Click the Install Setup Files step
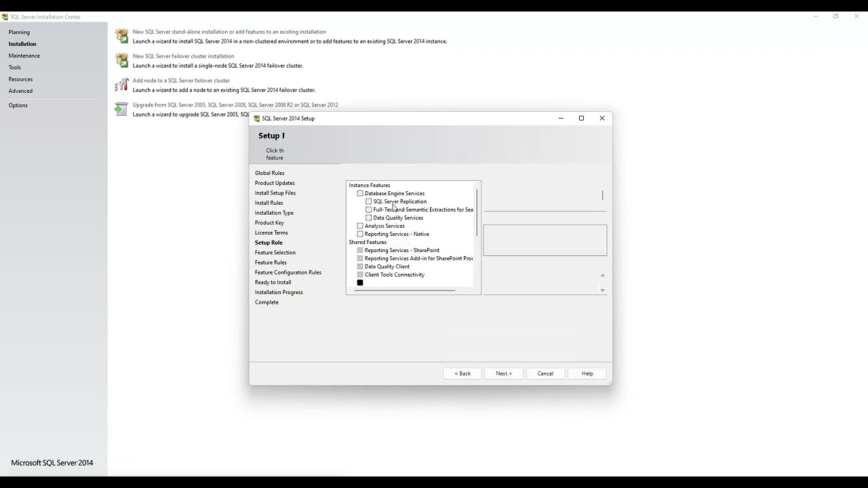868x488 pixels. [x=275, y=193]
